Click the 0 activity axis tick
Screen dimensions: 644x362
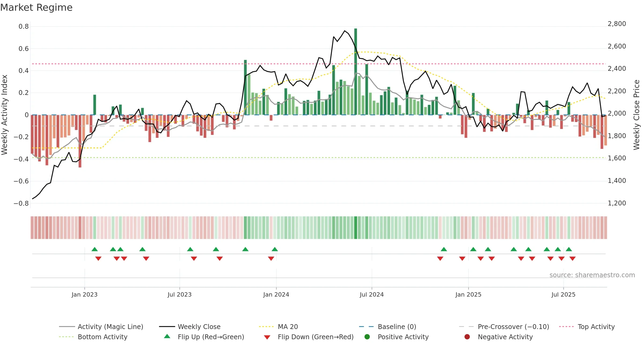(27, 115)
